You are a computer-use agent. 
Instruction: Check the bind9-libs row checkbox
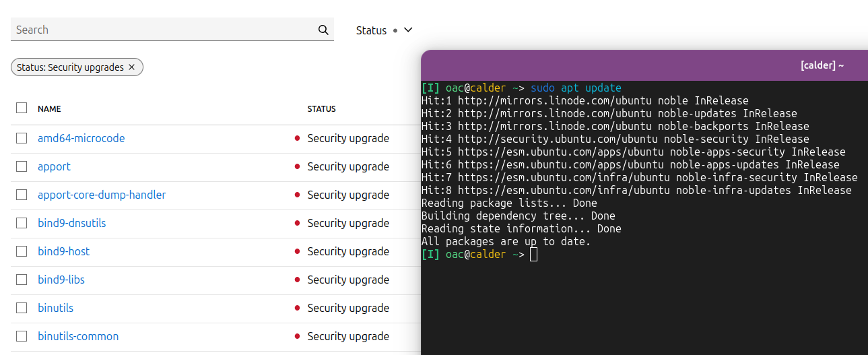[22, 280]
